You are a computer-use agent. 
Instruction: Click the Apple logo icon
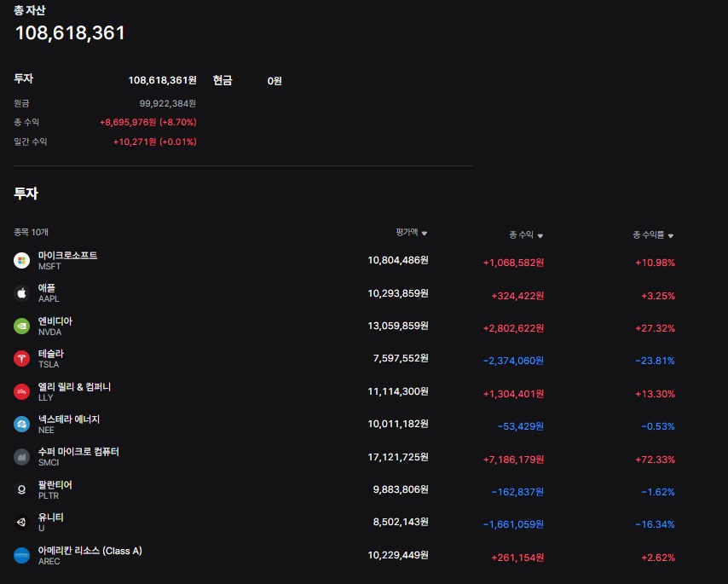[21, 293]
